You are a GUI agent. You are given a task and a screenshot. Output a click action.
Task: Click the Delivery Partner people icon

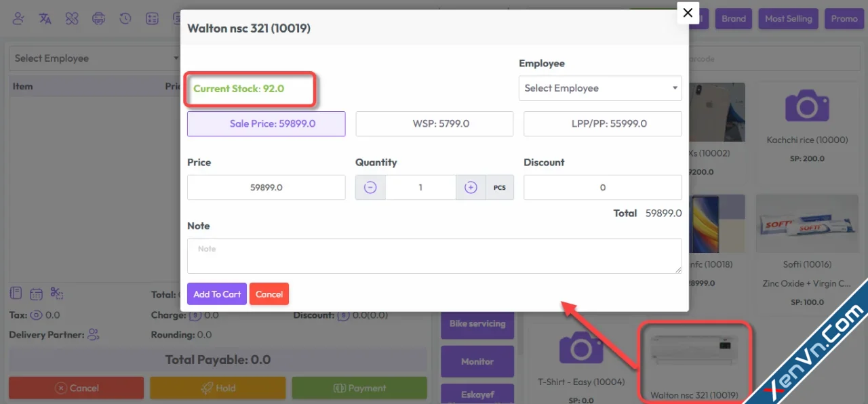94,334
